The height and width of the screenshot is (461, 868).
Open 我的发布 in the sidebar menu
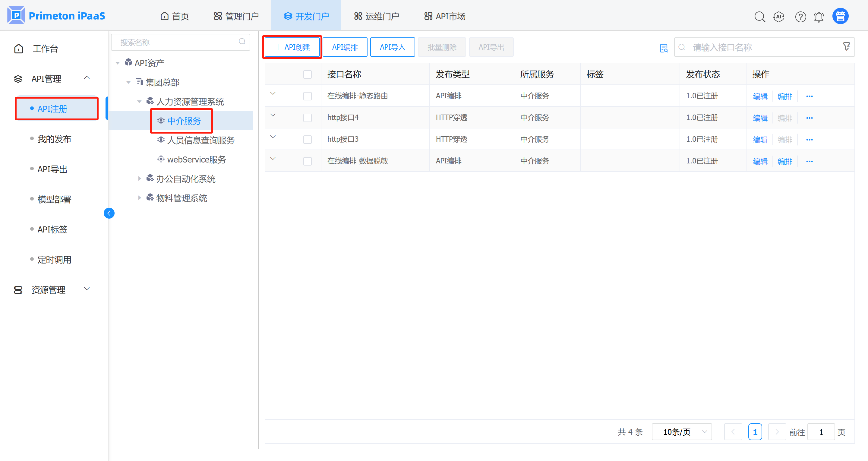[54, 139]
